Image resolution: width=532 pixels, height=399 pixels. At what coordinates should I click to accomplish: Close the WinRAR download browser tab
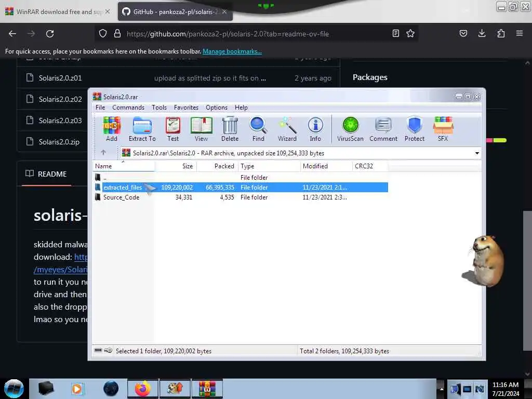107,11
